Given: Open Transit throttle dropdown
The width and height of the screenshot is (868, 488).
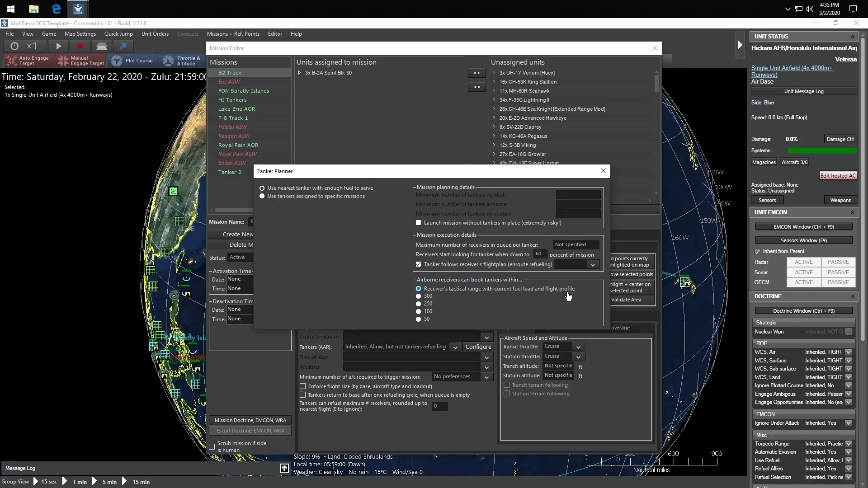Looking at the screenshot, I should point(578,347).
